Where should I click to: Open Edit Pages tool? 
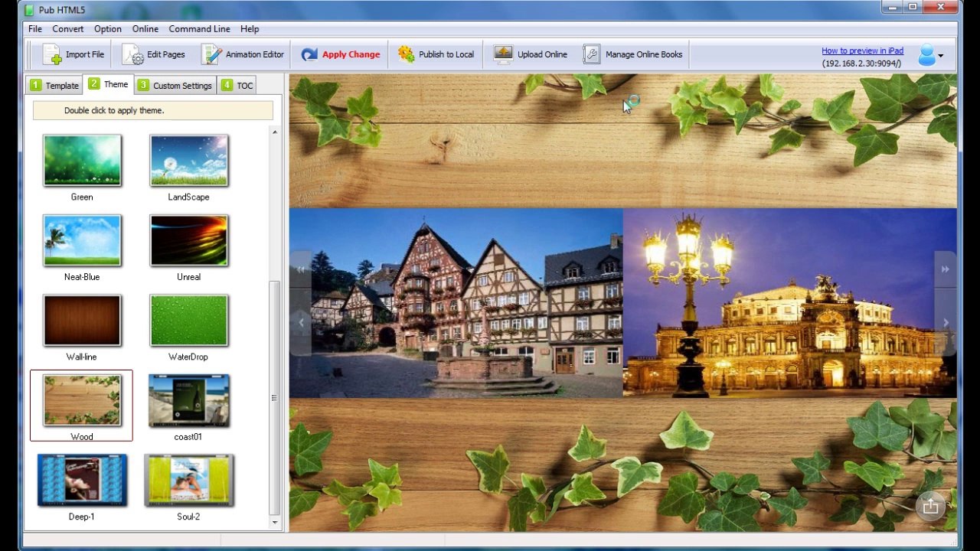click(154, 54)
